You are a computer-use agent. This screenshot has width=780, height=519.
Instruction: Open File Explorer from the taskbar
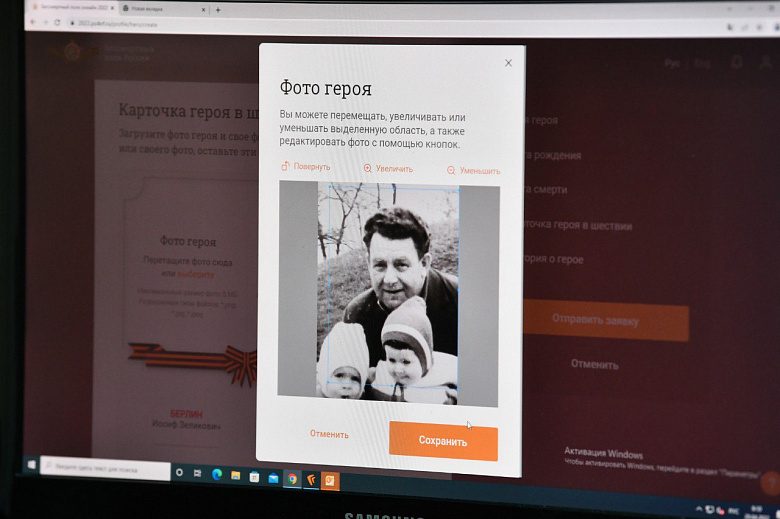(x=236, y=476)
